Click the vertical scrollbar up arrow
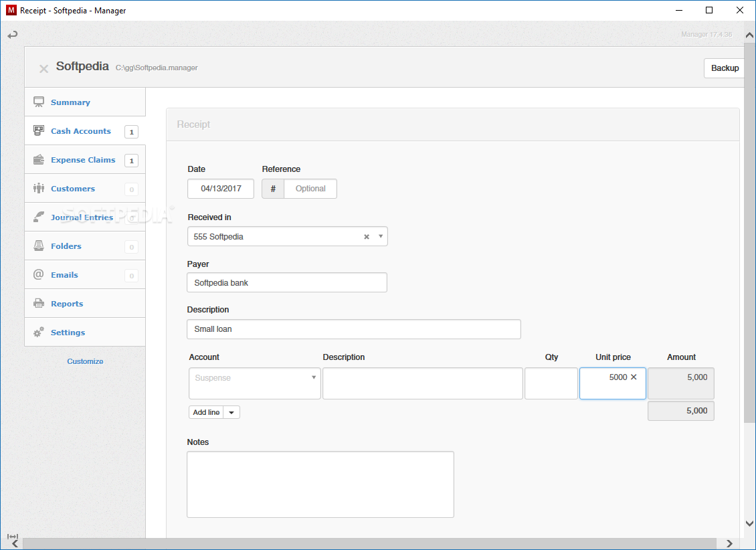756x550 pixels. point(750,35)
